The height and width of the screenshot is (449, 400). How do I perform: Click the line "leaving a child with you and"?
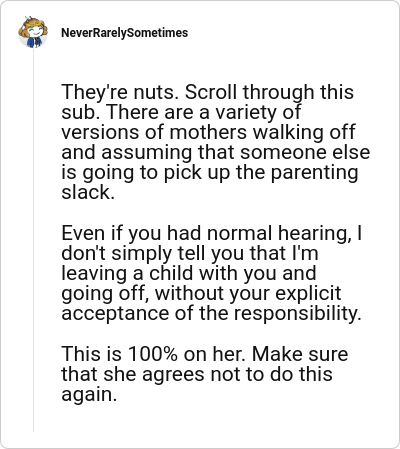189,273
